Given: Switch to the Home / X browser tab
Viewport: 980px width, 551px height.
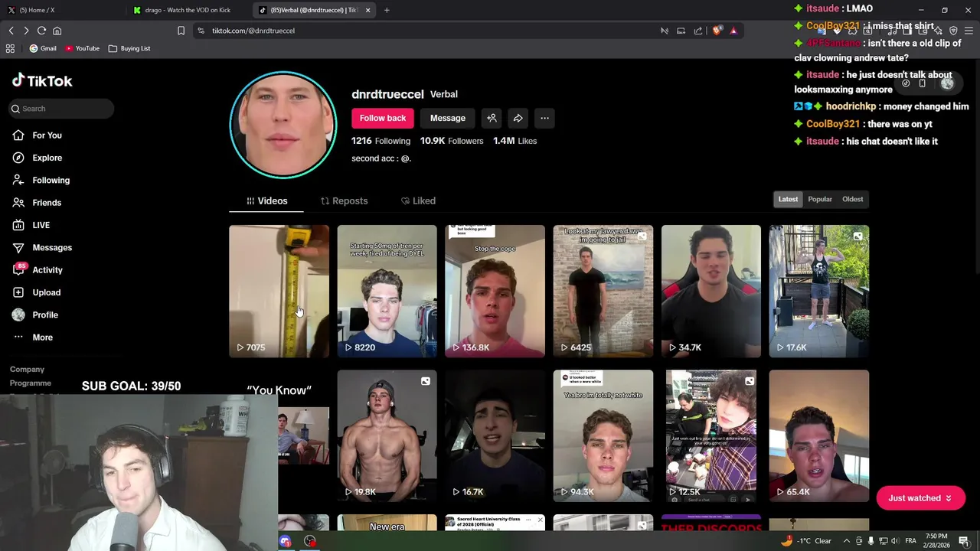Looking at the screenshot, I should point(61,10).
